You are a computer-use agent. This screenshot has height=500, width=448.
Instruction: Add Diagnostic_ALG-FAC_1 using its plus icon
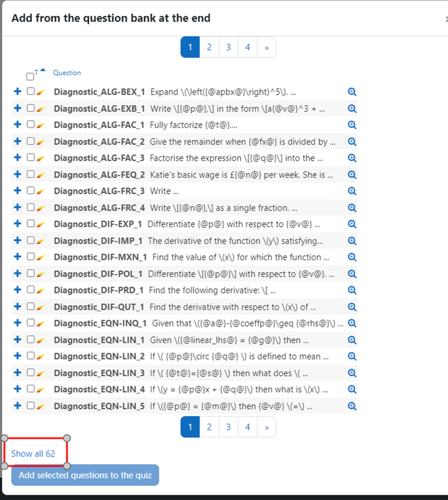click(x=17, y=124)
